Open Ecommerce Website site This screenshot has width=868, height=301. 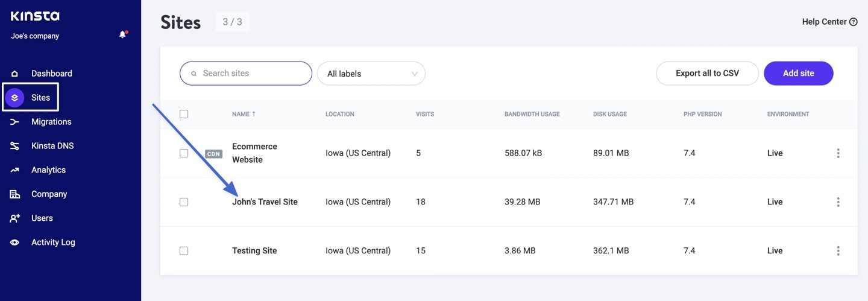point(254,153)
